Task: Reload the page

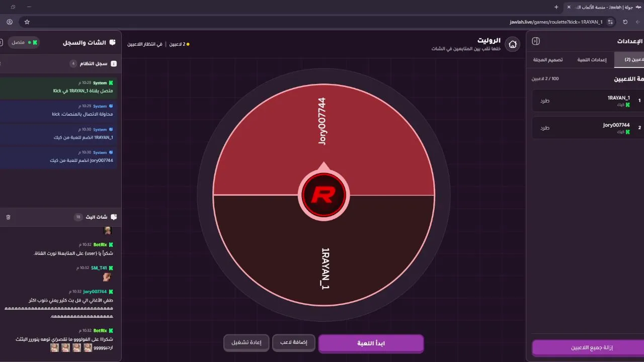Action: [x=625, y=22]
